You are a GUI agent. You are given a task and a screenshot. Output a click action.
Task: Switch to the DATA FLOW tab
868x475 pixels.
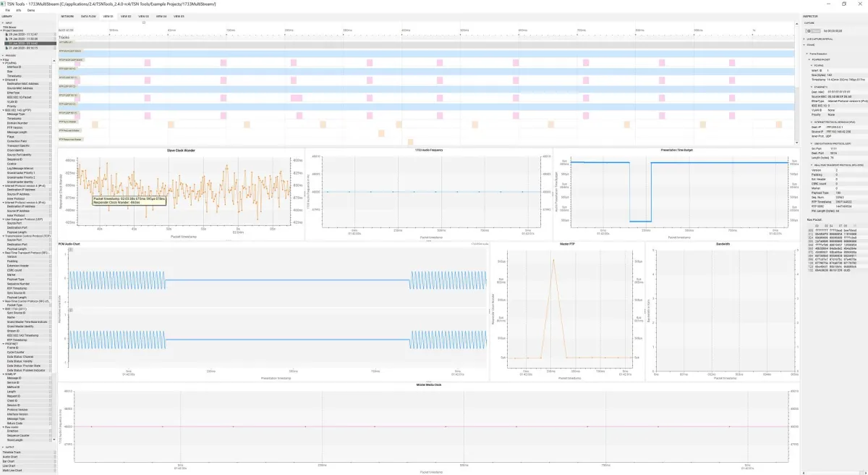click(x=88, y=15)
